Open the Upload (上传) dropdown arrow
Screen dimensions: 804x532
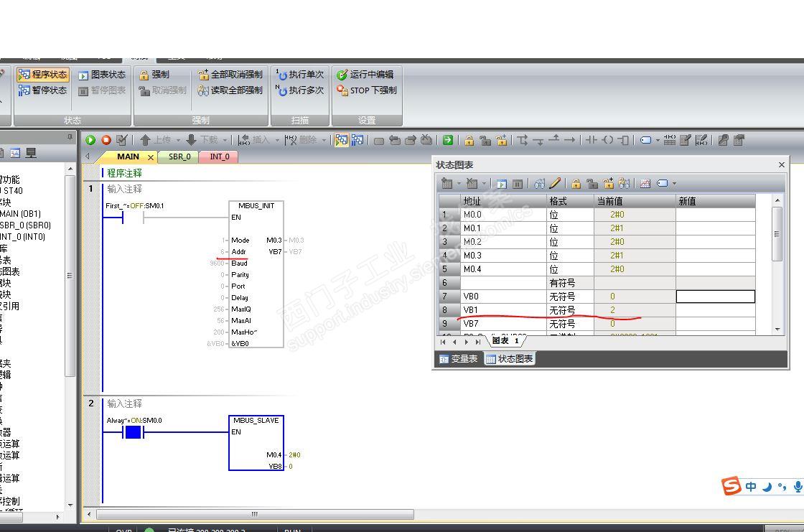coord(179,140)
